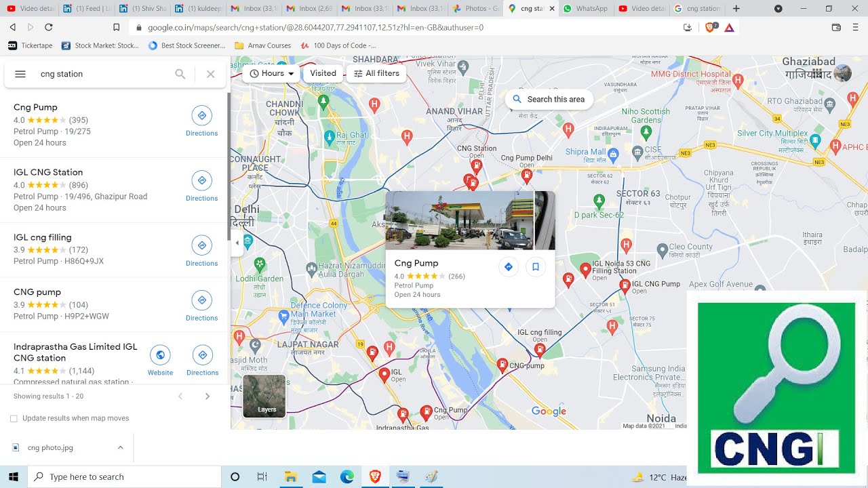Open the Hours filter dropdown
This screenshot has height=488, width=868.
tap(271, 73)
